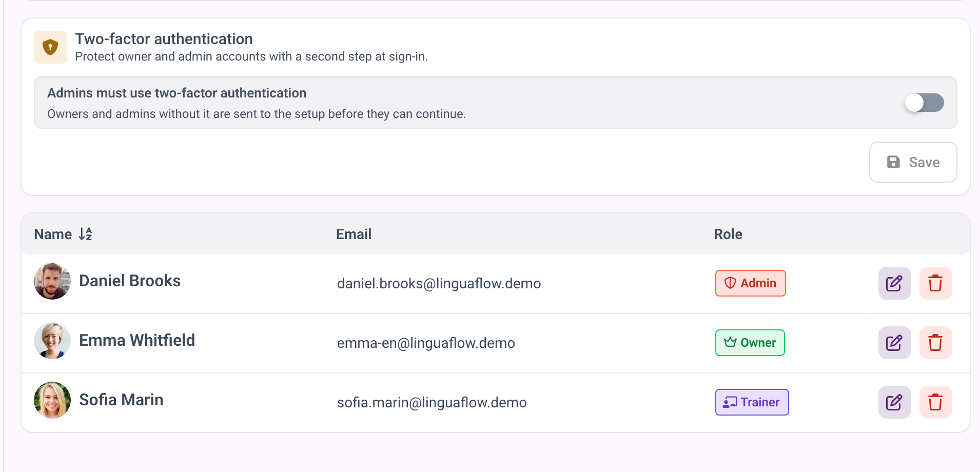Viewport: 980px width, 472px height.
Task: Delete Emma Whitfield's account
Action: (935, 343)
